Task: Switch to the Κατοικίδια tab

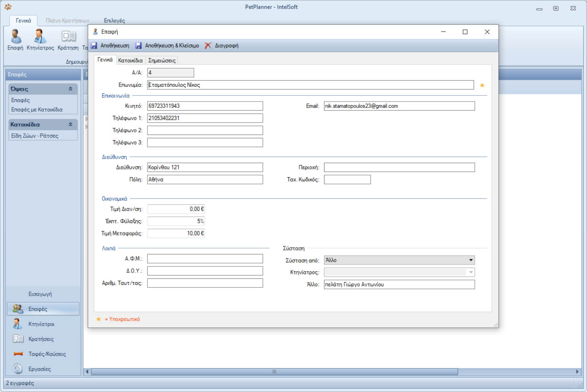Action: 130,60
